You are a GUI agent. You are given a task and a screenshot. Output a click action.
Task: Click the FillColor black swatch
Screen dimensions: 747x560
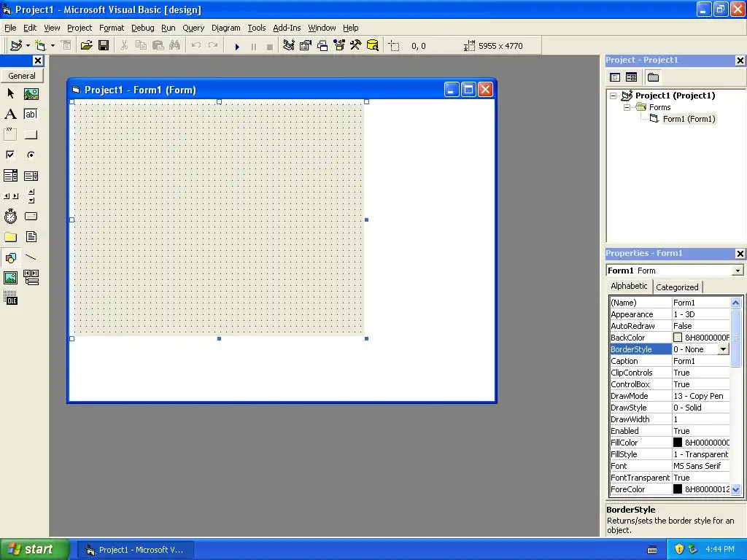point(678,443)
